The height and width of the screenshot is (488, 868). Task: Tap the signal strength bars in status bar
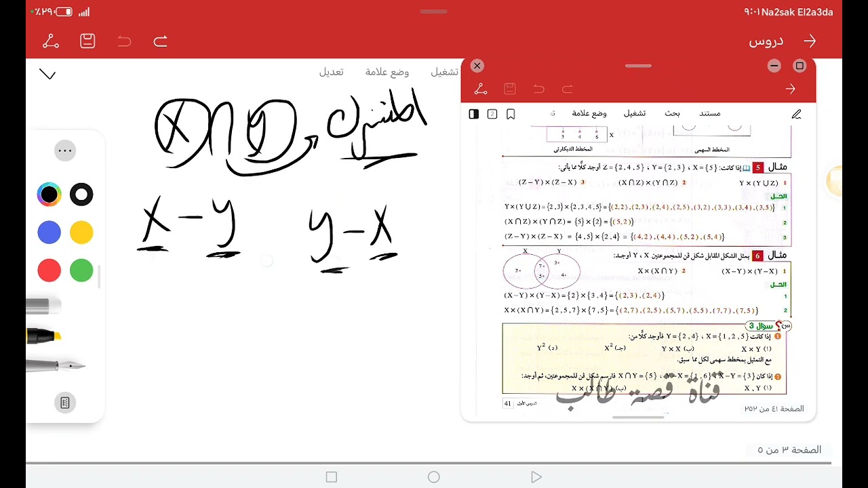(84, 12)
